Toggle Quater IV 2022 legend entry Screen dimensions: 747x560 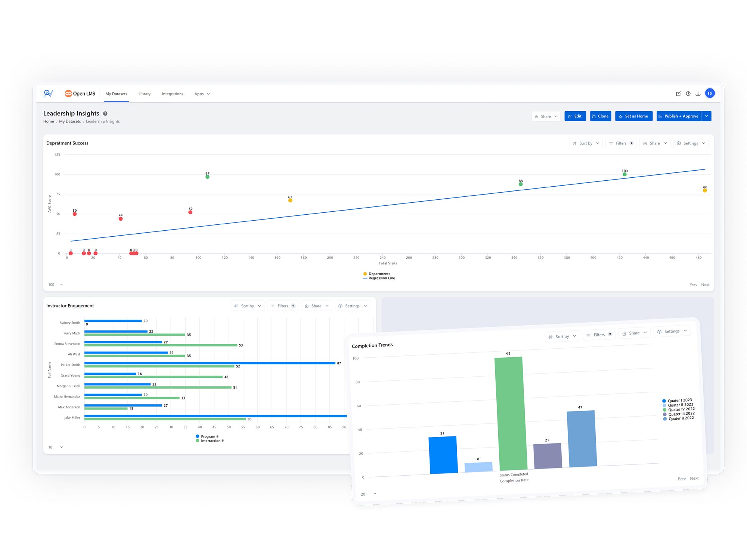click(681, 409)
